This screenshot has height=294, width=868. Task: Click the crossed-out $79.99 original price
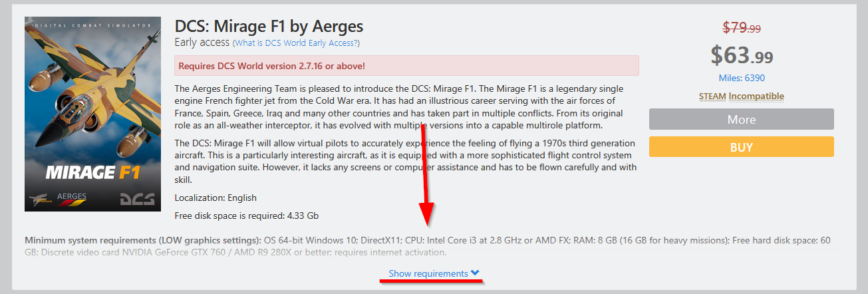tap(742, 28)
